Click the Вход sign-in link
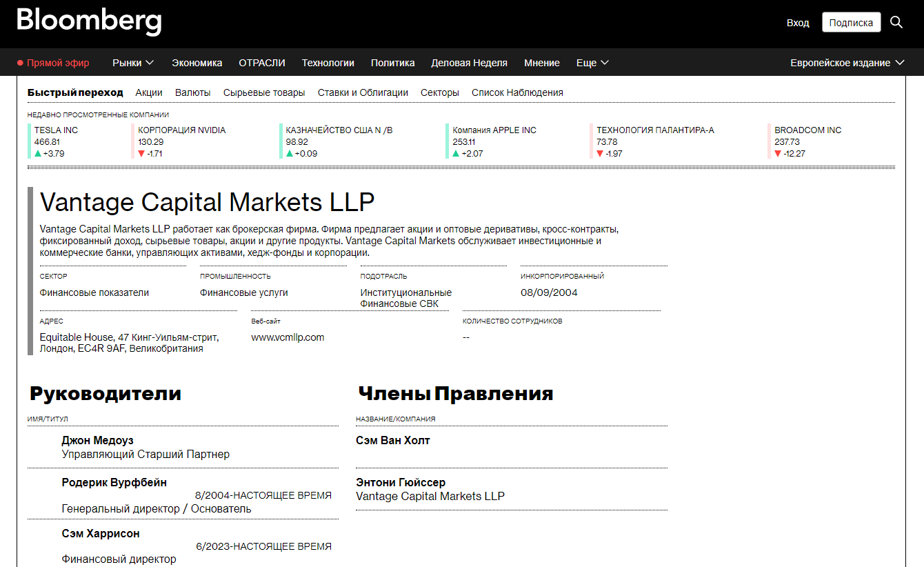This screenshot has height=567, width=924. (x=798, y=23)
